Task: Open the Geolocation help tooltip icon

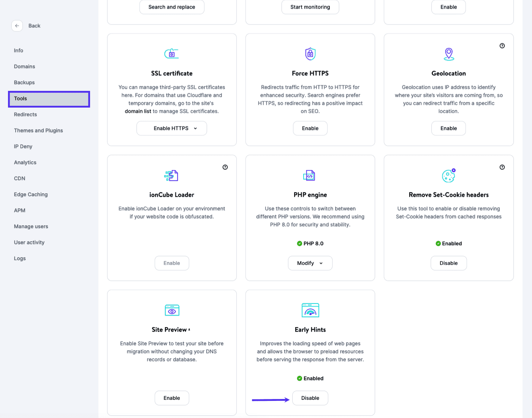Action: (x=502, y=45)
